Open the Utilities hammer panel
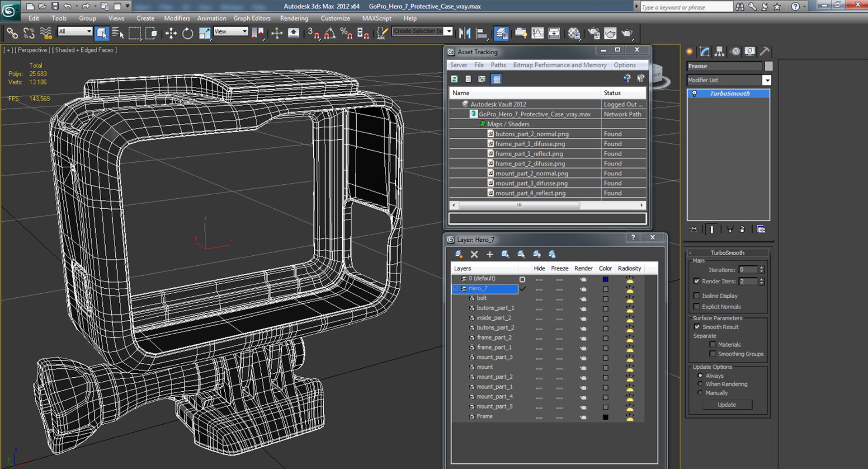Viewport: 868px width, 469px height. click(764, 52)
